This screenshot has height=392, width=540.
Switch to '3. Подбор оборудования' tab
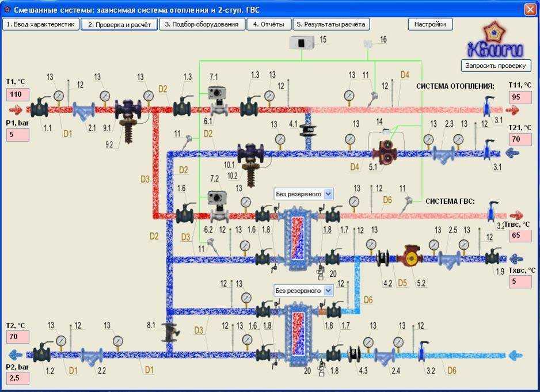pos(202,24)
